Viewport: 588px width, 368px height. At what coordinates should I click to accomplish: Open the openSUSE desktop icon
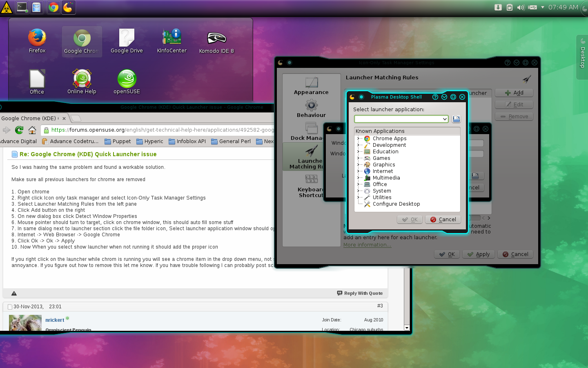pos(127,82)
